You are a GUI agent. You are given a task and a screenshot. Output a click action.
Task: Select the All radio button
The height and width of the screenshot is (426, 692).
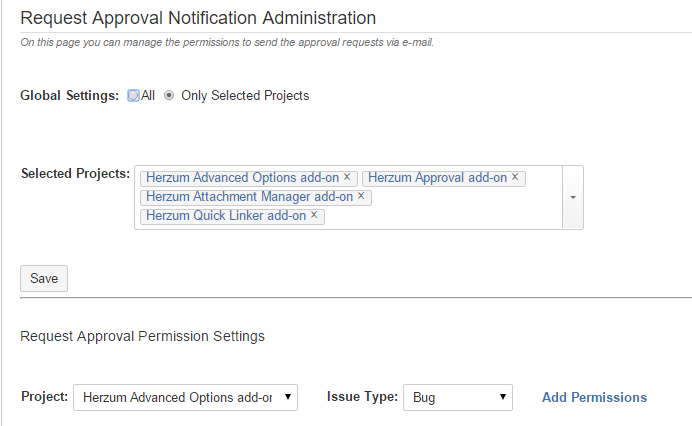pyautogui.click(x=133, y=96)
